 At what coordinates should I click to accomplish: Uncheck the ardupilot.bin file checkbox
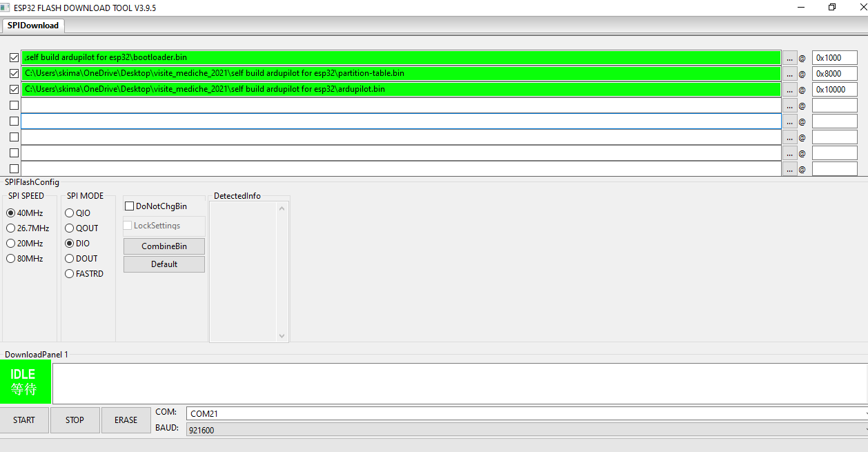click(x=14, y=89)
